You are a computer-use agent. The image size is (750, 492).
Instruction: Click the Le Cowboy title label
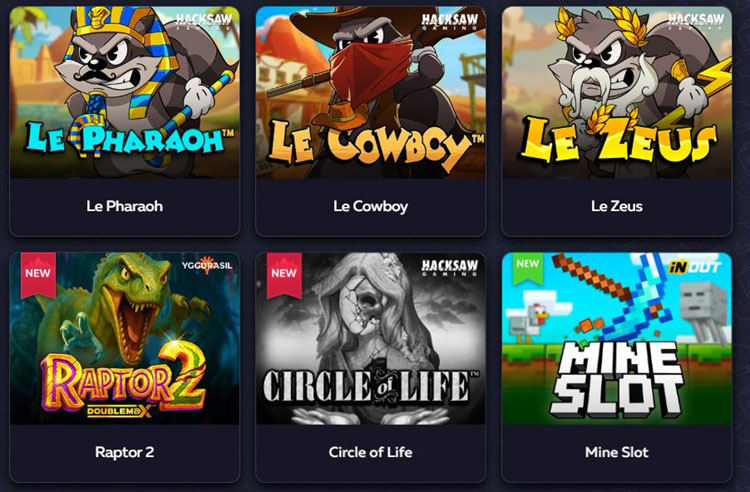(371, 206)
